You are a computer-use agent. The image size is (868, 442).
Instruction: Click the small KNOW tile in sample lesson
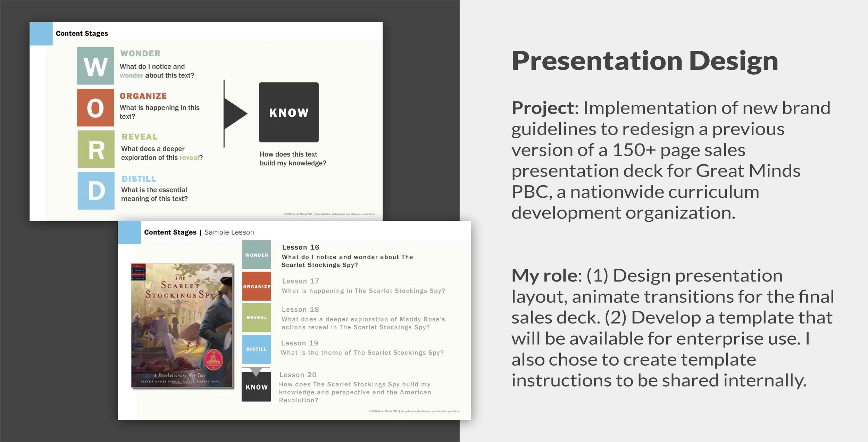click(256, 387)
